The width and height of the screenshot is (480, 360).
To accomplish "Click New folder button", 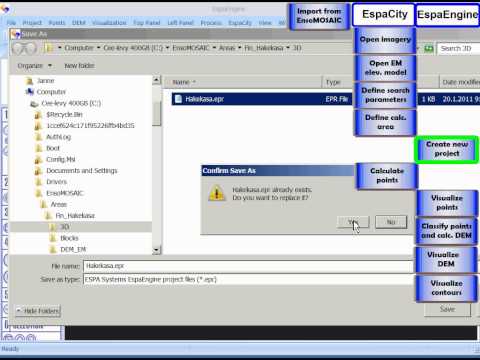I will click(x=79, y=66).
